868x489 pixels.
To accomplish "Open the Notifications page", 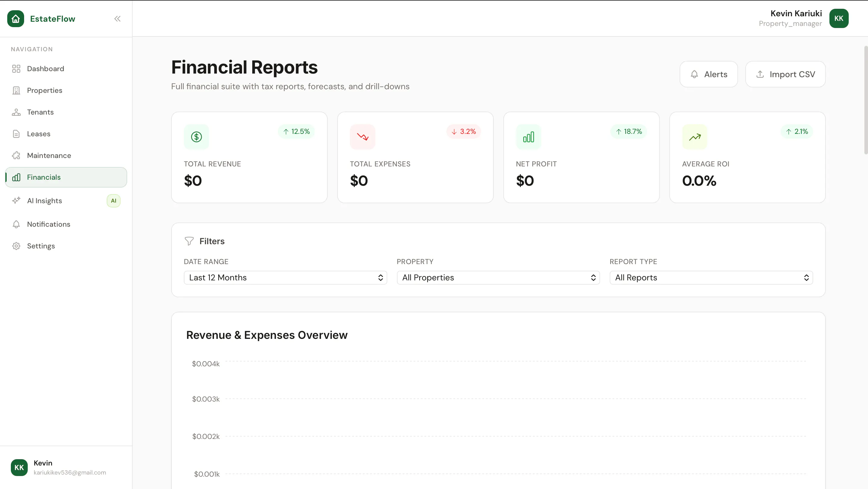I will point(66,224).
